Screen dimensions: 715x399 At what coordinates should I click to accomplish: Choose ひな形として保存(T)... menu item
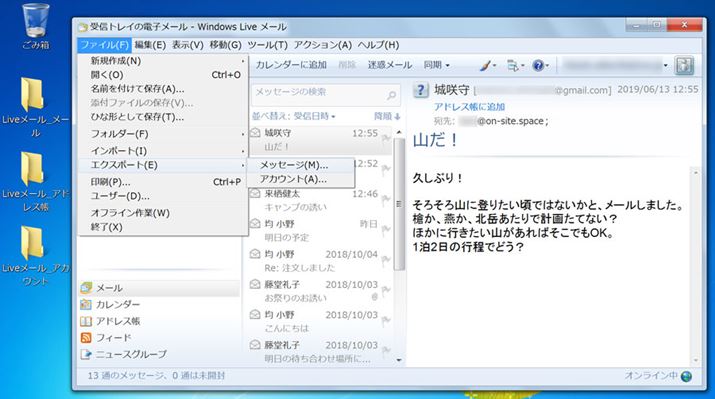tap(163, 117)
